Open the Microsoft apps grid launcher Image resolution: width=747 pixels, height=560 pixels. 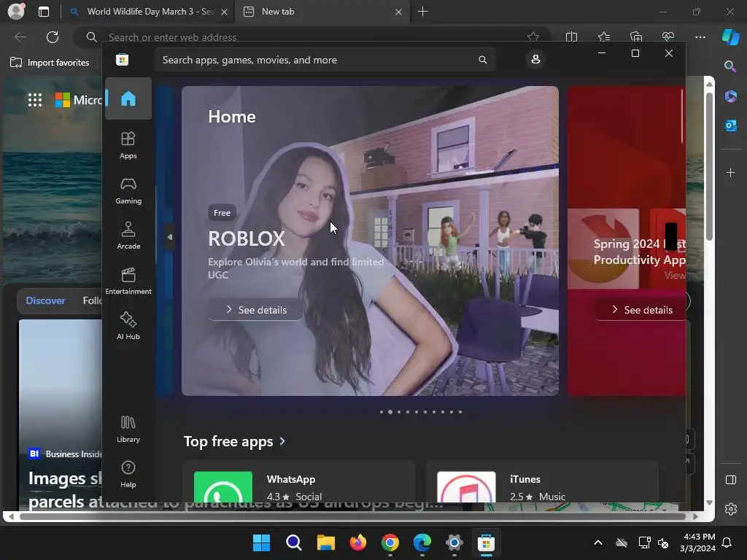(x=35, y=100)
